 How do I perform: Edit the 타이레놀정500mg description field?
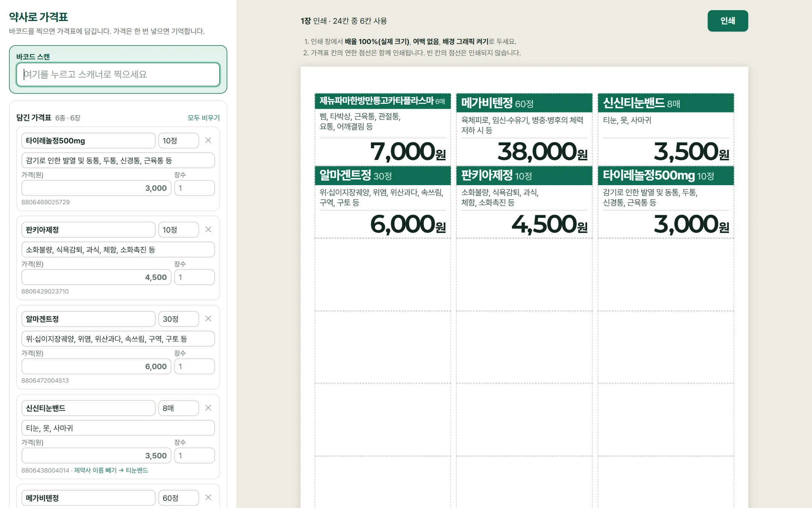[118, 161]
